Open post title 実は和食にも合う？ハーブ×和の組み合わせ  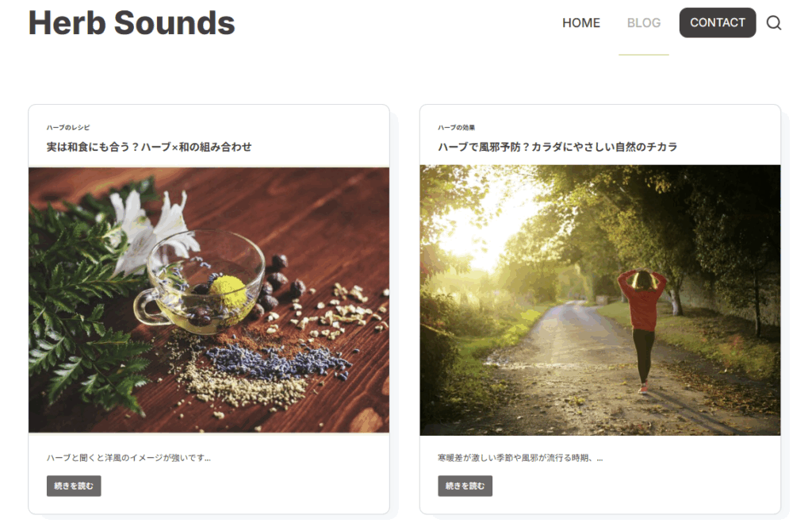[149, 147]
